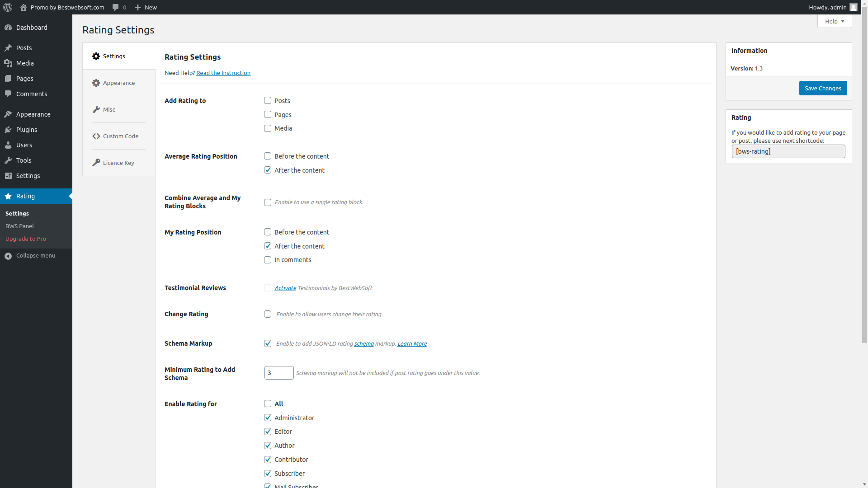Open Howdy, admin account menu
The height and width of the screenshot is (488, 868).
point(833,7)
